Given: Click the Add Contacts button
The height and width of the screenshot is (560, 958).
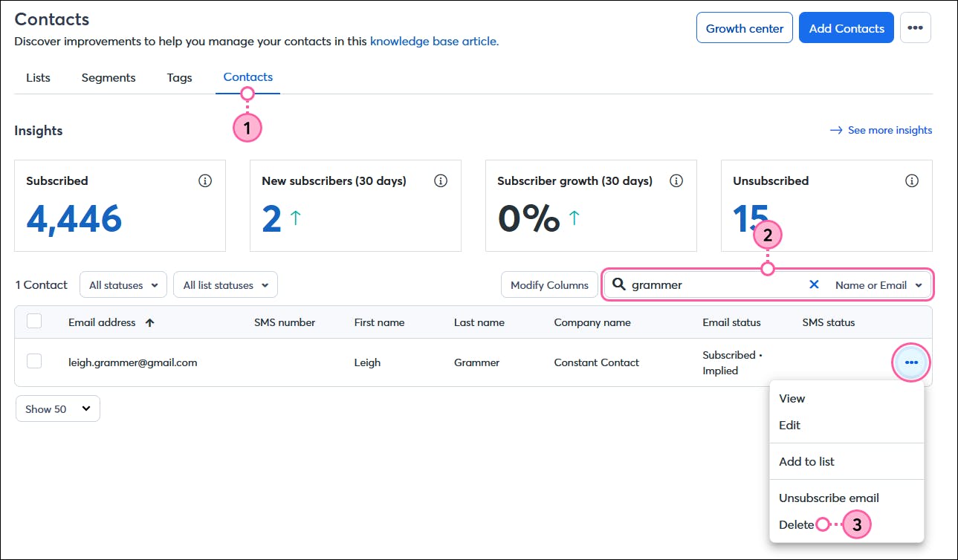Looking at the screenshot, I should click(x=846, y=28).
